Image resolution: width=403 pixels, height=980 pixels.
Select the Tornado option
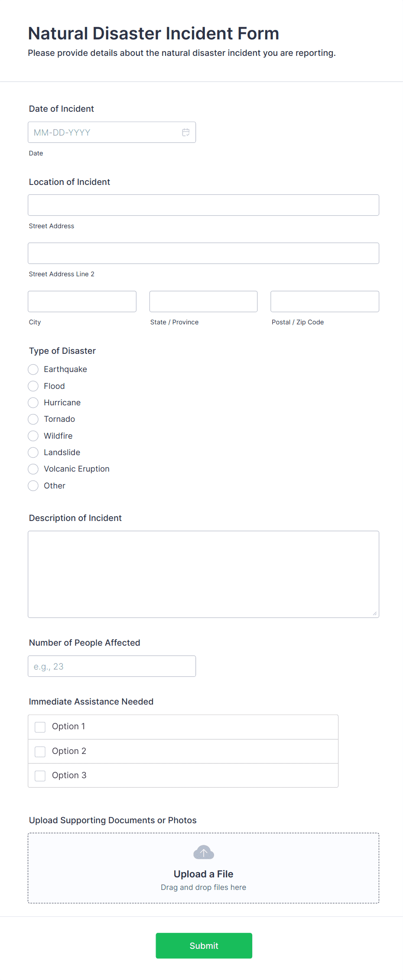[33, 419]
